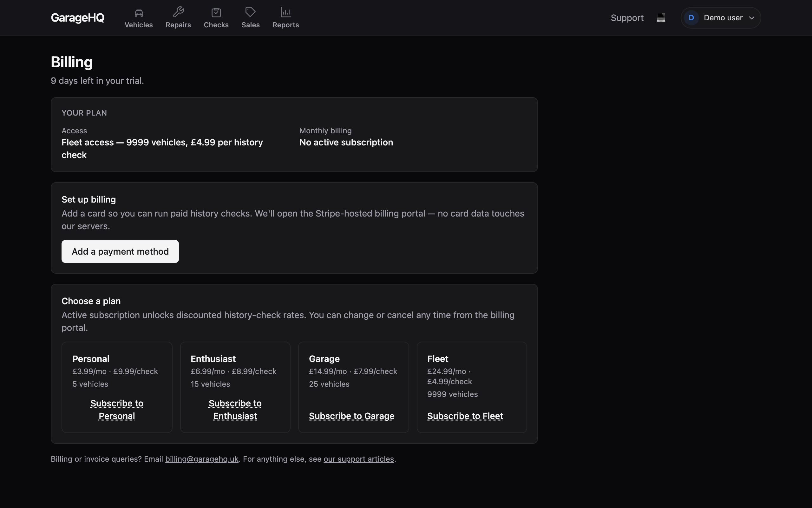
Task: Click the wrench icon above Repairs
Action: pyautogui.click(x=178, y=12)
